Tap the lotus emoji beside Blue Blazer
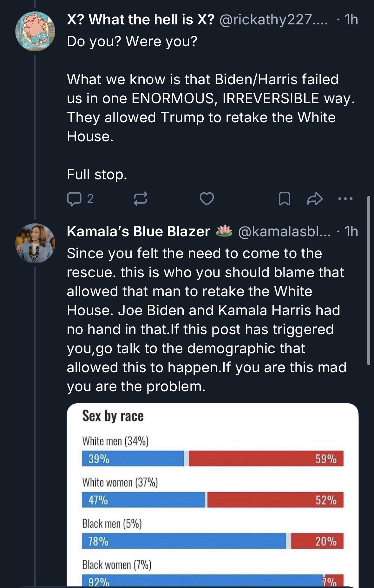The width and height of the screenshot is (374, 588). [x=224, y=231]
